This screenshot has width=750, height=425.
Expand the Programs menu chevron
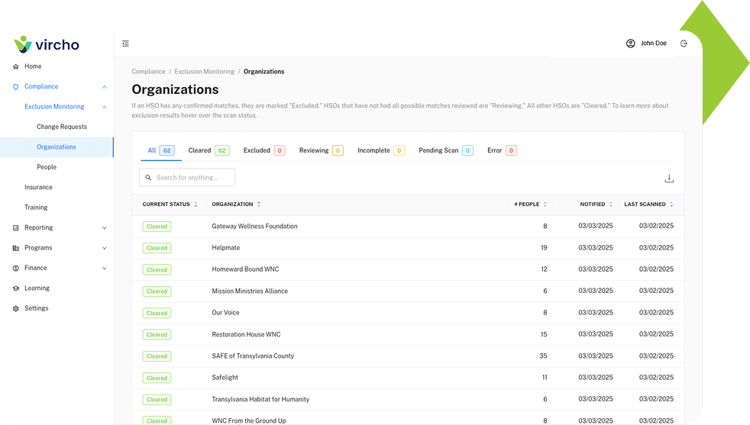pyautogui.click(x=104, y=248)
